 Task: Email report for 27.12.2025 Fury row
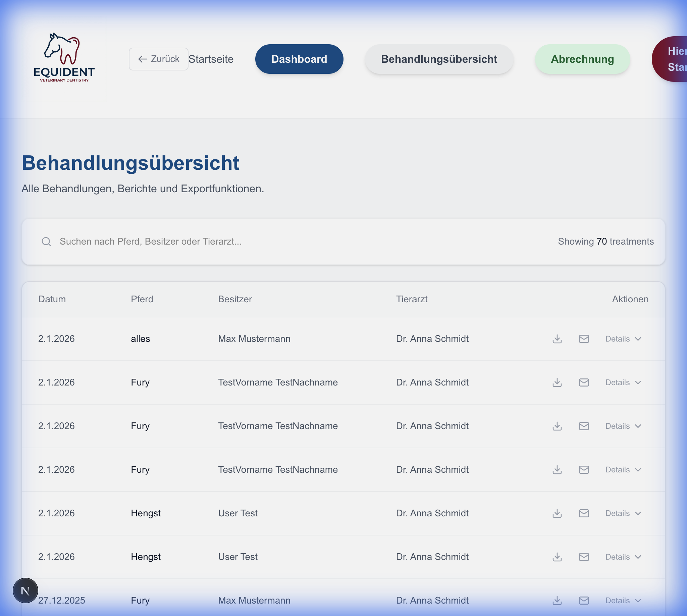584,601
